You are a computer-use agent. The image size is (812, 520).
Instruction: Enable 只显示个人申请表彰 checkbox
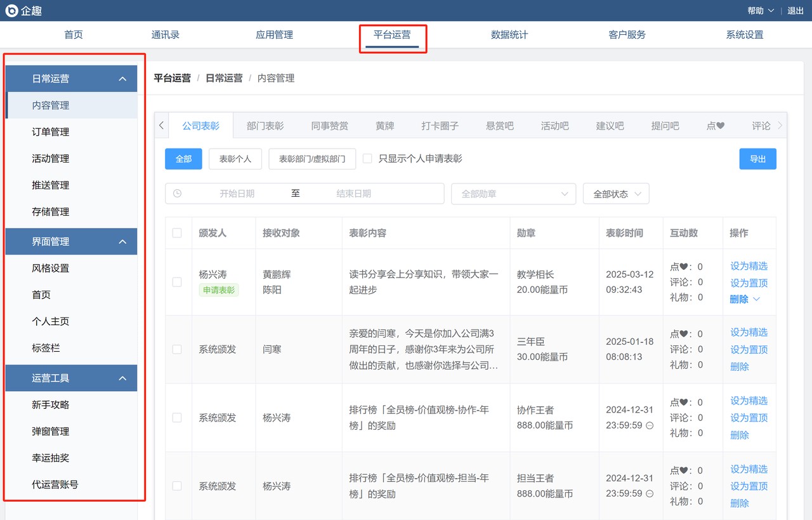(367, 159)
